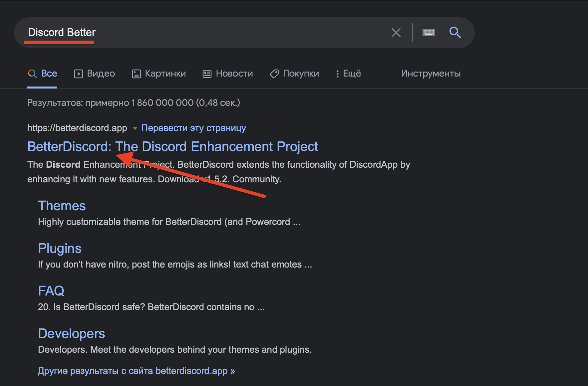Click the price tag icon beside Покупки
This screenshot has height=386, width=588.
pos(274,74)
